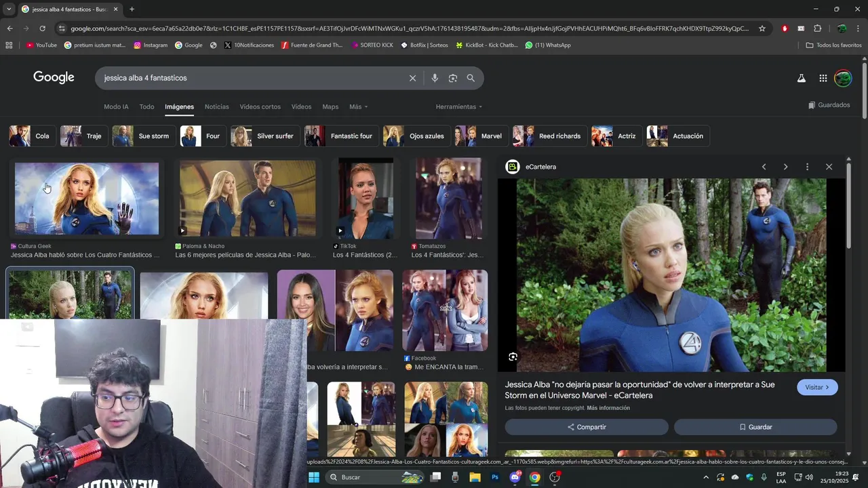This screenshot has width=868, height=488.
Task: Open the Chrome three-dot menu
Action: click(x=859, y=28)
